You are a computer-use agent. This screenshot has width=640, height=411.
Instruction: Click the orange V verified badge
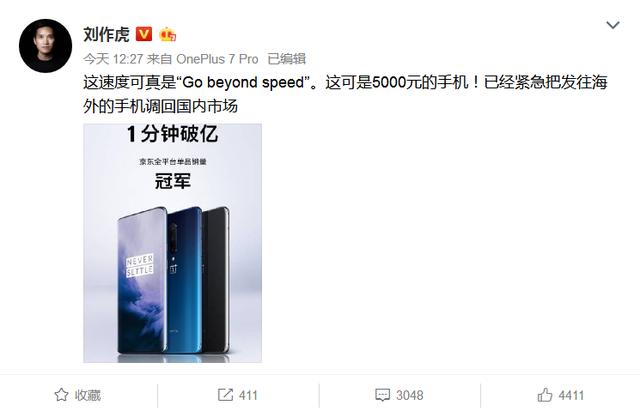click(144, 34)
